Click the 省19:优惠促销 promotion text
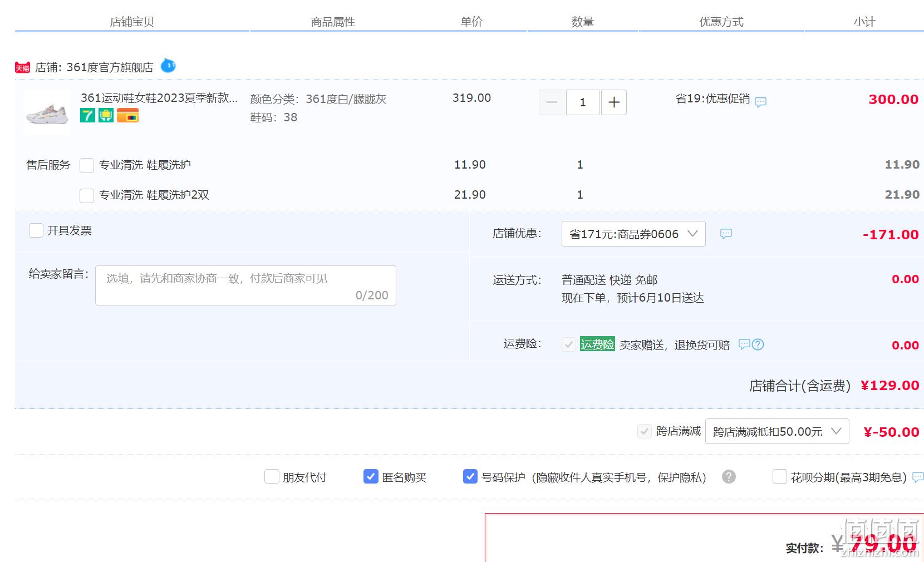Screen dimensions: 924x562 coord(712,99)
